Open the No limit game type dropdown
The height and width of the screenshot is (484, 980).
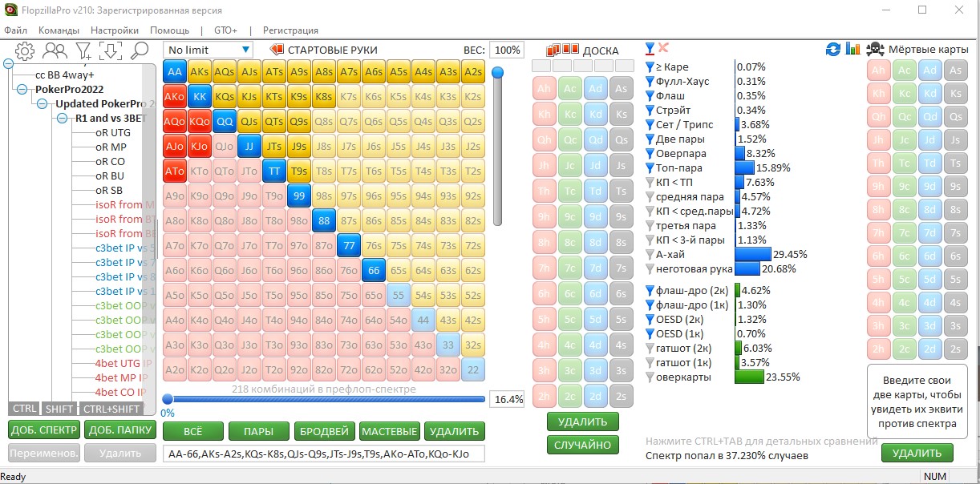pyautogui.click(x=208, y=50)
